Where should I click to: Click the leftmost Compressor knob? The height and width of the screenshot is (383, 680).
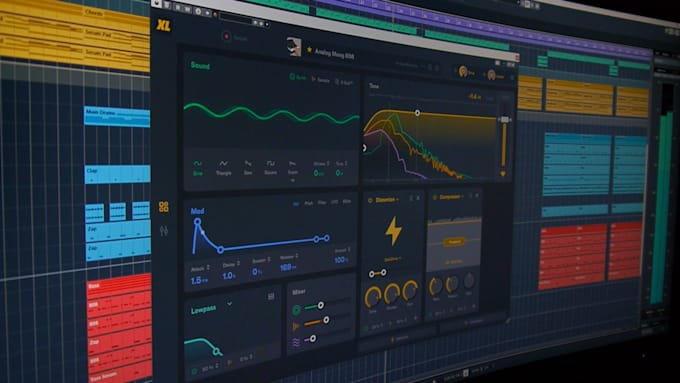[436, 286]
